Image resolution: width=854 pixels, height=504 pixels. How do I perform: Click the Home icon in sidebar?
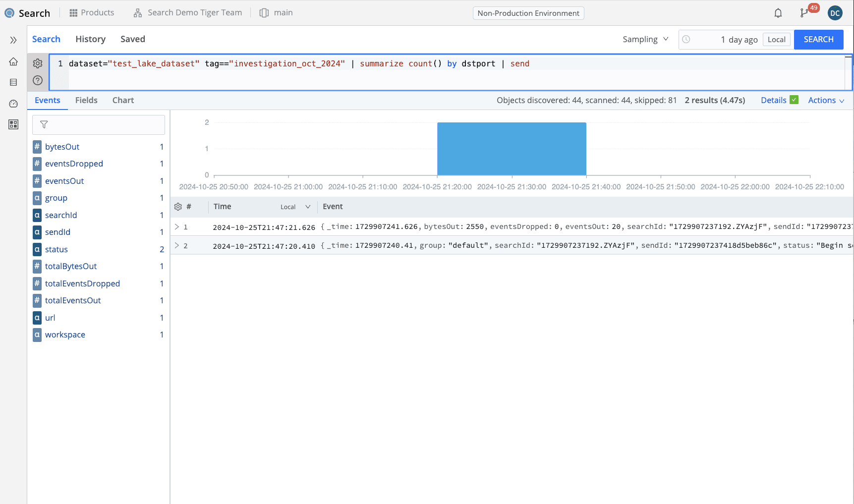pos(13,61)
